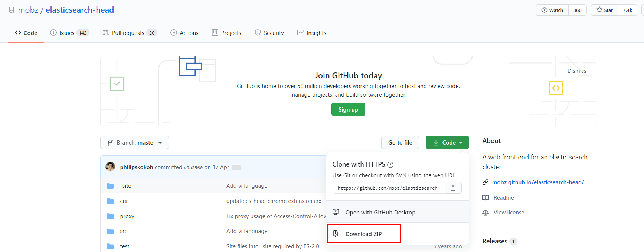Viewport: 644px width, 252px height.
Task: Click the repository book icon beside mobz
Action: click(x=12, y=10)
